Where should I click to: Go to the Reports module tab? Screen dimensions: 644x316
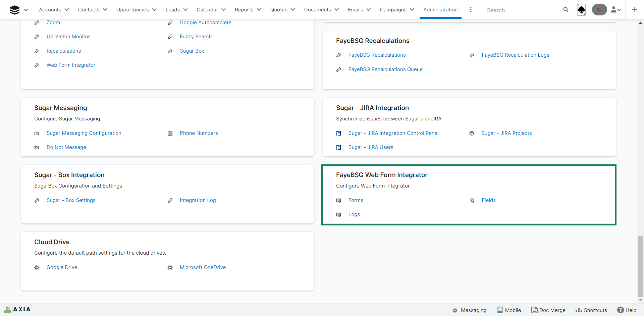click(x=244, y=10)
